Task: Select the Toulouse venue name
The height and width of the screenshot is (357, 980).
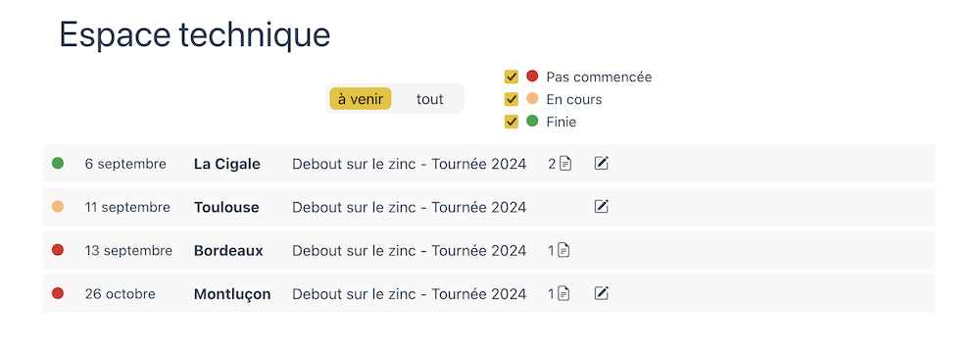Action: tap(226, 208)
